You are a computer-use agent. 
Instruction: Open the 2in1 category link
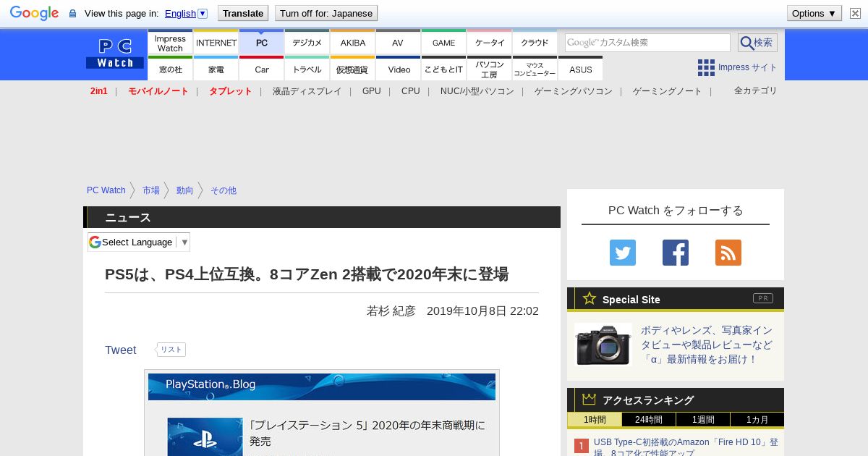tap(98, 91)
